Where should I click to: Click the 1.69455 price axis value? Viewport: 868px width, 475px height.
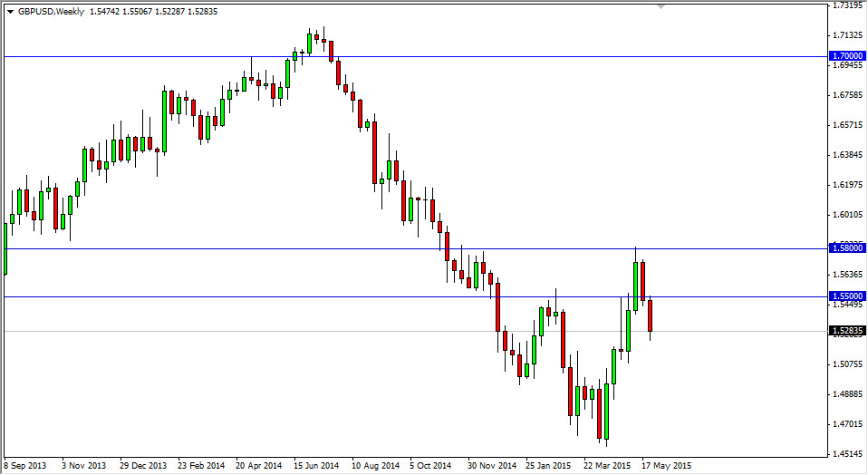tap(847, 65)
